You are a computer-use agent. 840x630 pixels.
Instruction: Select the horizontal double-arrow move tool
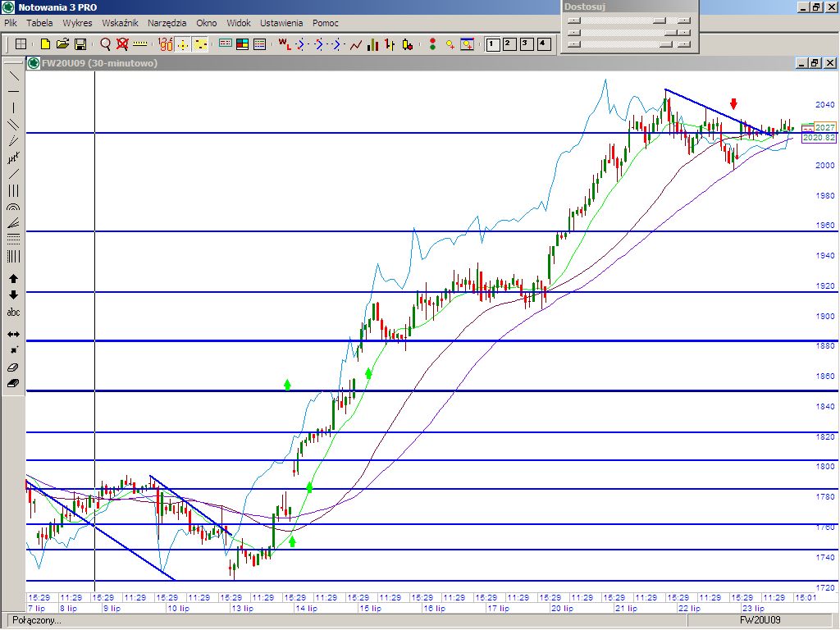pos(13,335)
